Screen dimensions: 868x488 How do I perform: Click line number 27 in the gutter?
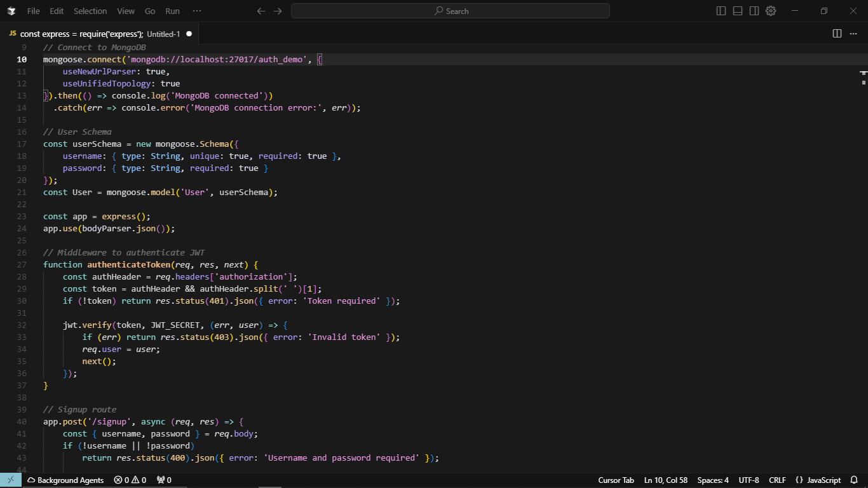tap(22, 264)
